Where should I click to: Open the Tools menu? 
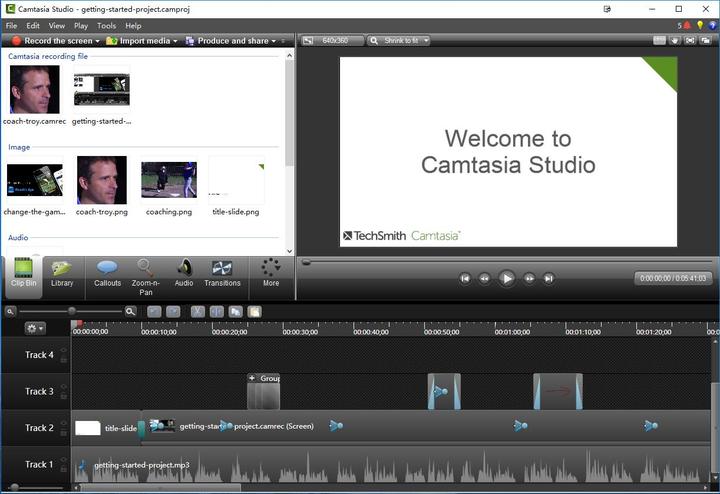point(106,26)
